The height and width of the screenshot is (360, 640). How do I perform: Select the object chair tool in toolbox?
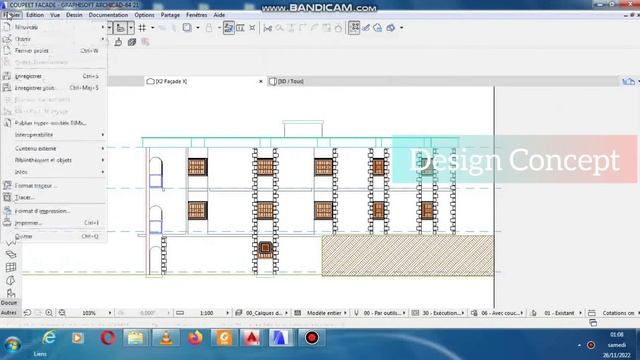tap(11, 293)
